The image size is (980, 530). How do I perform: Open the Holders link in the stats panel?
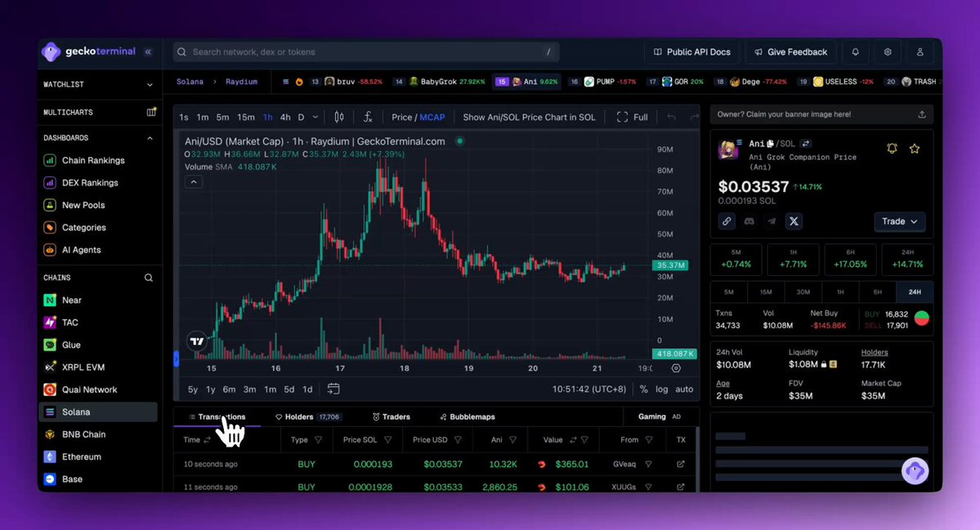[874, 352]
